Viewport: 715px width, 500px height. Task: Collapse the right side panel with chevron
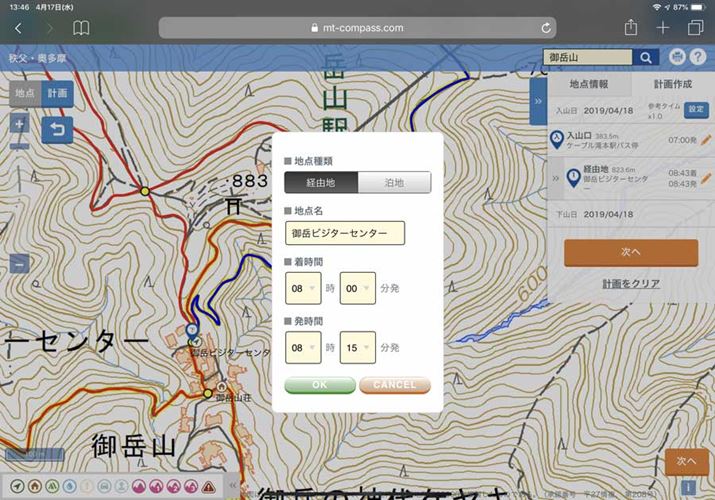coord(538,102)
